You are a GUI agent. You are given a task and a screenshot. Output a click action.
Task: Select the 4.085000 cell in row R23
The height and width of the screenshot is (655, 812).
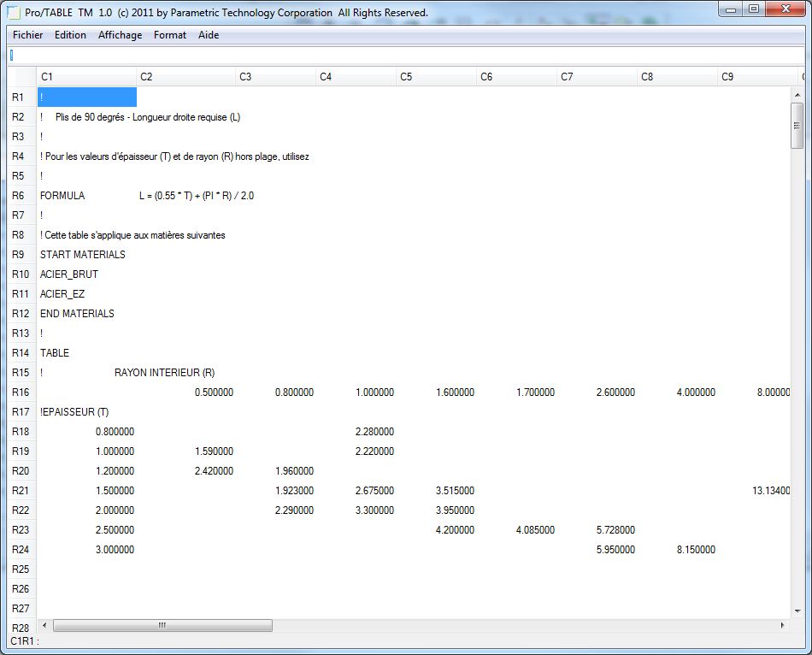535,529
